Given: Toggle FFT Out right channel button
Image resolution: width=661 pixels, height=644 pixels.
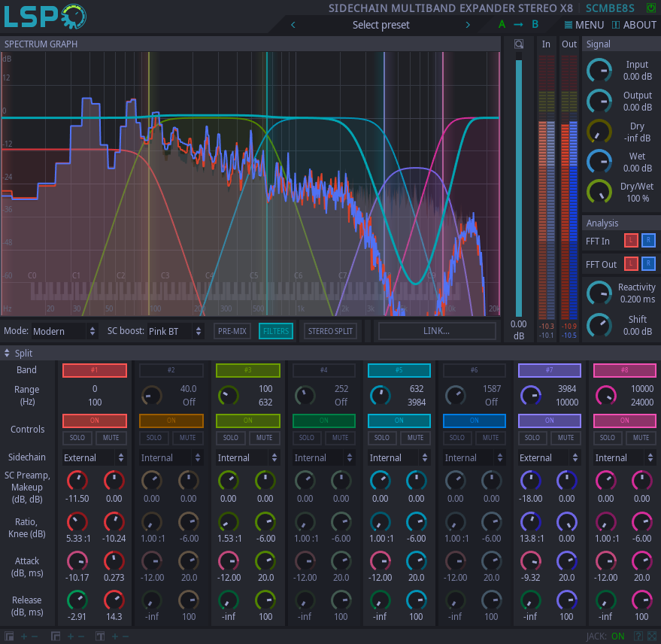Looking at the screenshot, I should coord(648,263).
